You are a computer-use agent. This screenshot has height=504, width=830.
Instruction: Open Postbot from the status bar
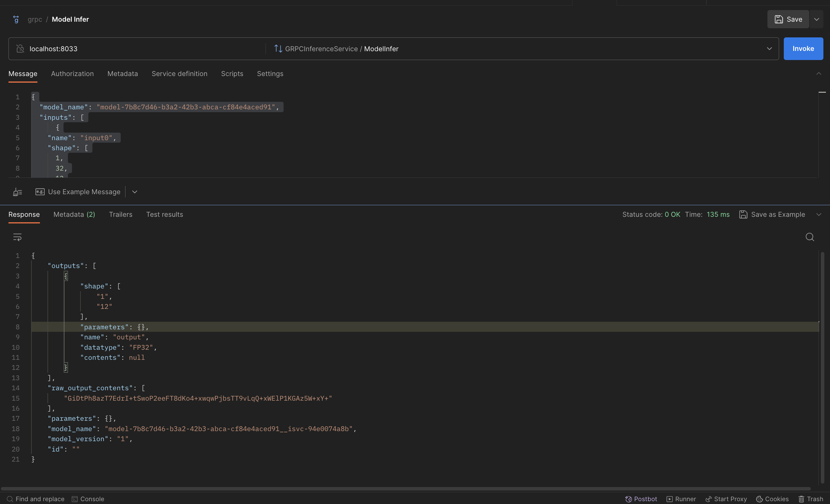pos(640,499)
